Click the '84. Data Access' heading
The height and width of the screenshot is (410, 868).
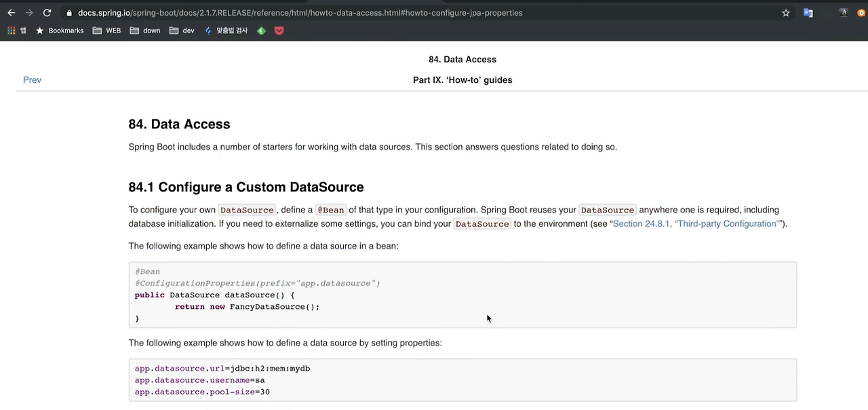179,124
